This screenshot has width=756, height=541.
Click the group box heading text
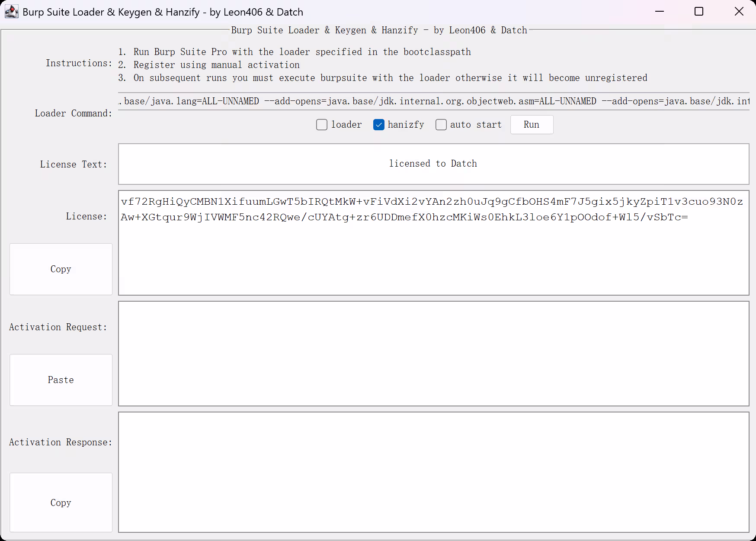tap(379, 30)
